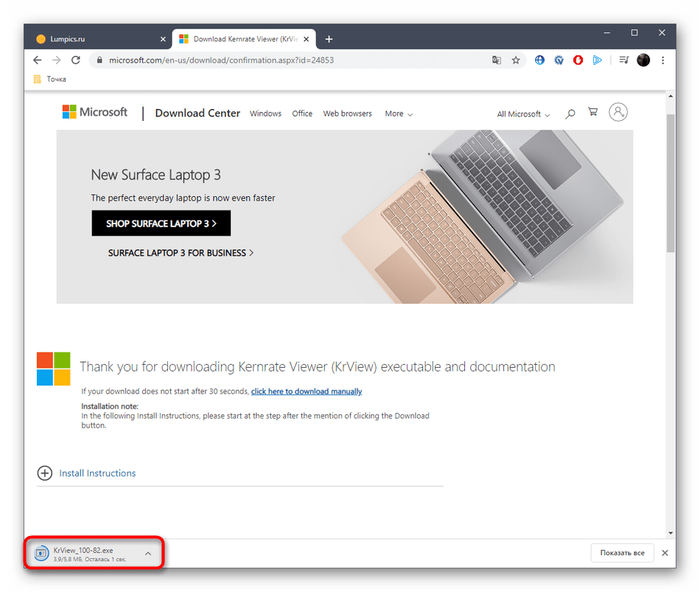
Task: Expand the More navigation menu
Action: tap(398, 114)
